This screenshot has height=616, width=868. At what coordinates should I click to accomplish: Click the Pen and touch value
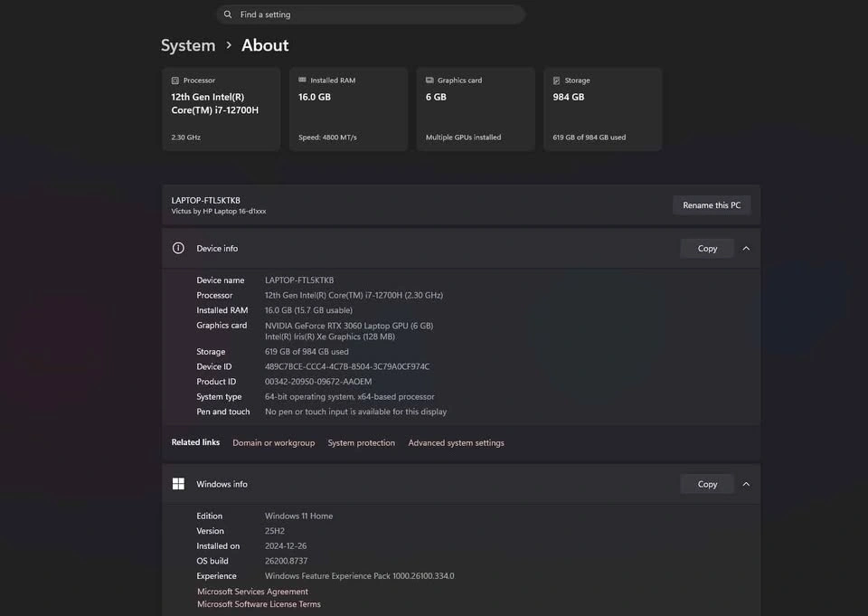(x=355, y=412)
